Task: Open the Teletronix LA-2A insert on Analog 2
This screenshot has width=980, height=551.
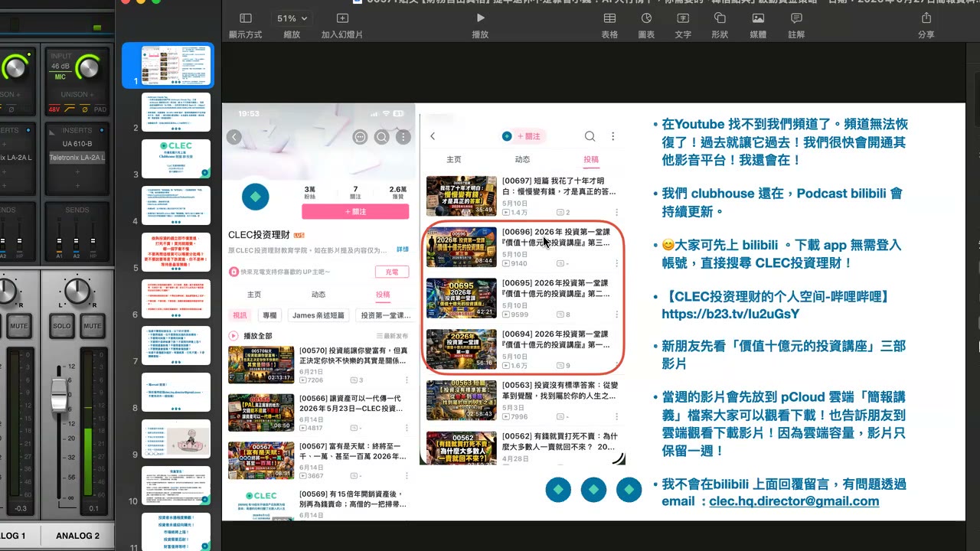Action: (77, 158)
